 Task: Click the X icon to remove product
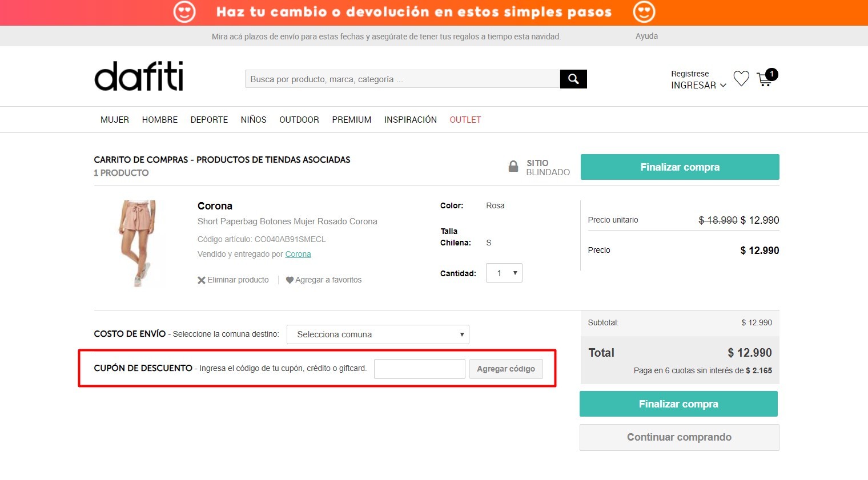[x=202, y=280]
